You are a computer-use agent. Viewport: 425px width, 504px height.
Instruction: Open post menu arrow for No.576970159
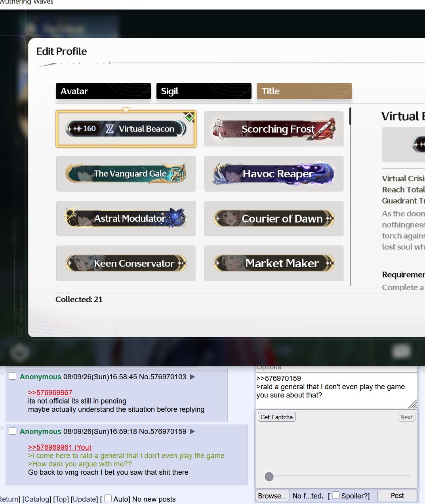192,432
